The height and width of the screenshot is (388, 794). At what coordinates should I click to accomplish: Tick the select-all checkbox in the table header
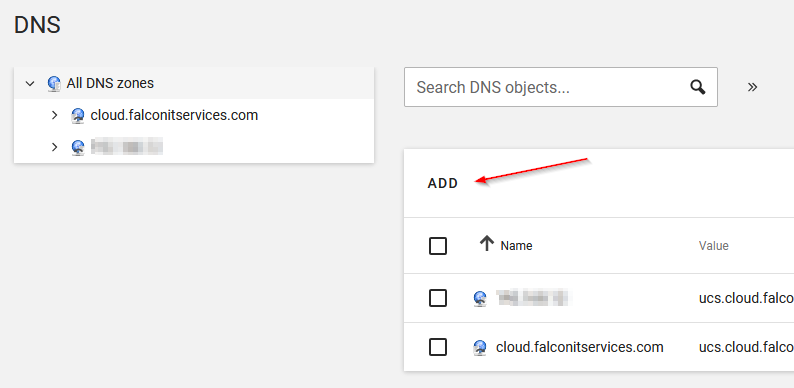coord(438,246)
